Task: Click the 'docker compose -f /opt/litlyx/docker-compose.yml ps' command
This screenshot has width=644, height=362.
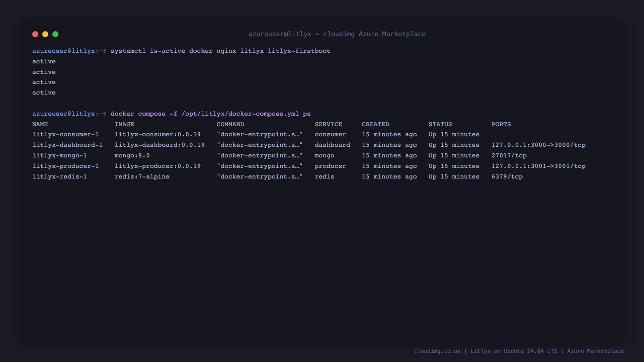Action: (x=210, y=114)
